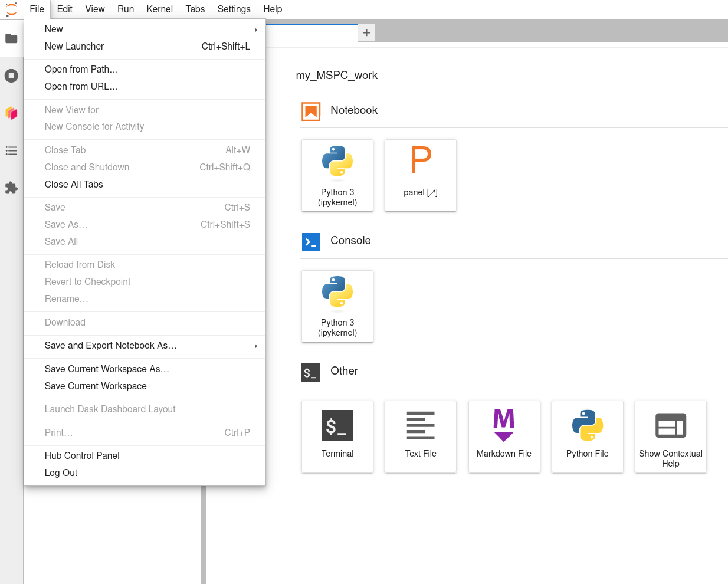
Task: Launch the panel notebook tile
Action: 421,175
